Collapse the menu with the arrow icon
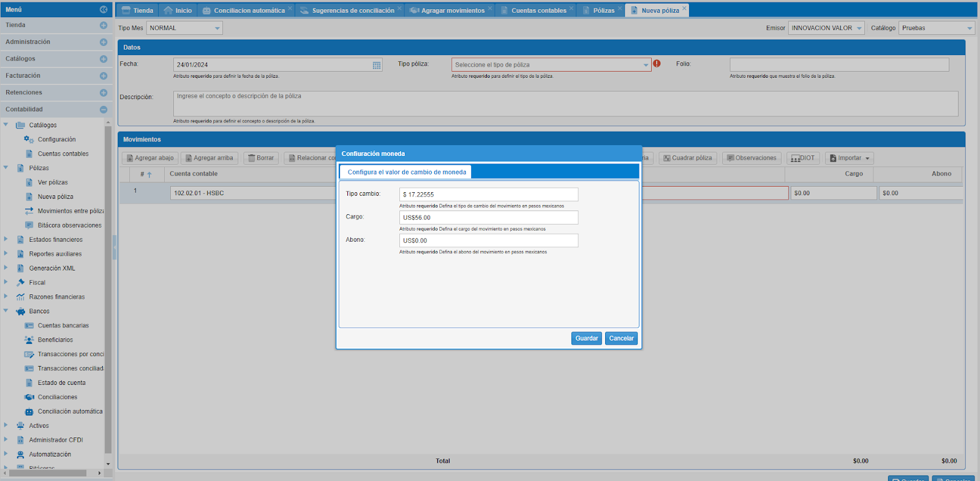The width and height of the screenshot is (980, 481). pos(104,9)
